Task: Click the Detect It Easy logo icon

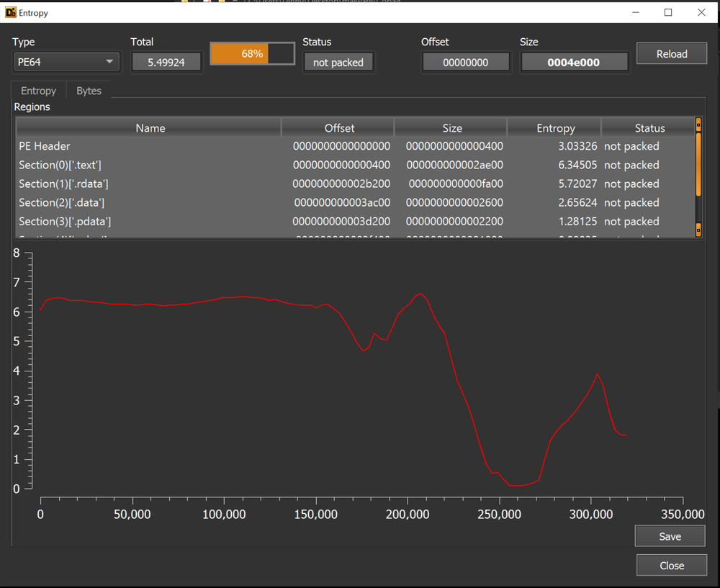Action: pyautogui.click(x=10, y=12)
